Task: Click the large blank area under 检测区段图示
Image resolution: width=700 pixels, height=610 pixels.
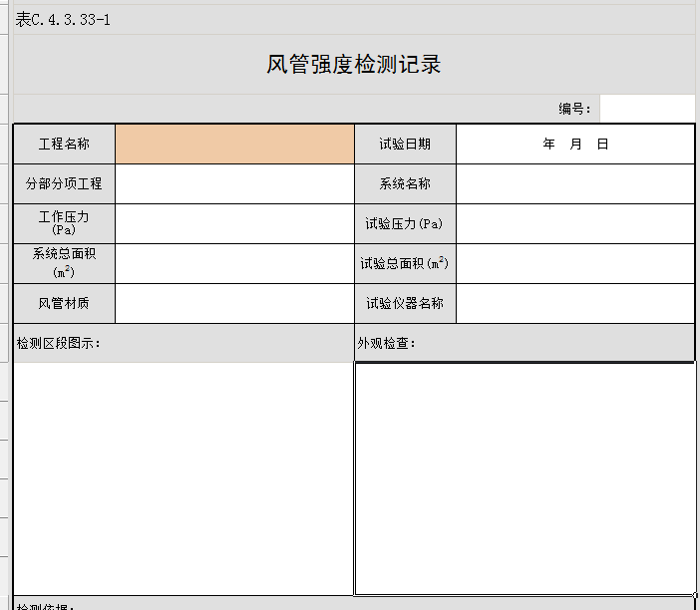Action: [183, 478]
